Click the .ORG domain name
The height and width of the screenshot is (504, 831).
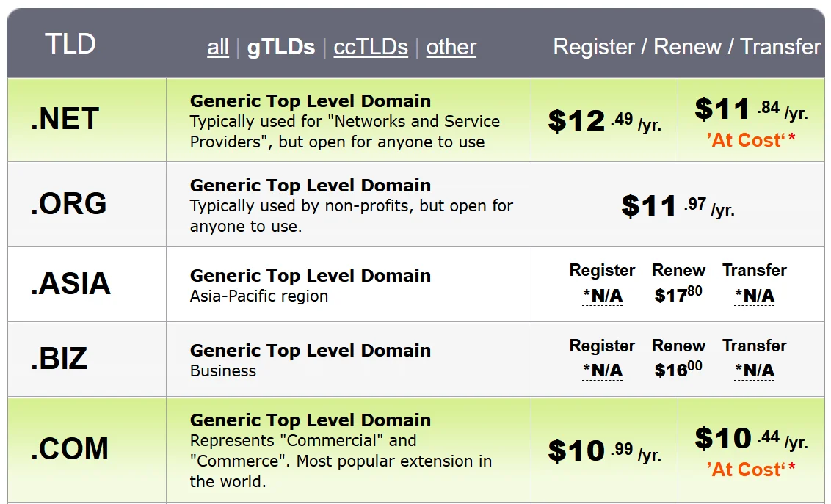pos(69,204)
